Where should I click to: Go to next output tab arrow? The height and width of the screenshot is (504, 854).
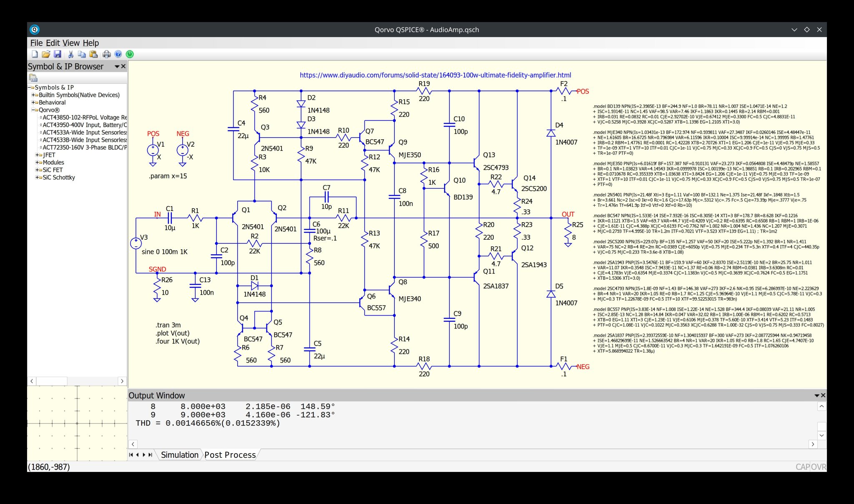click(x=144, y=455)
